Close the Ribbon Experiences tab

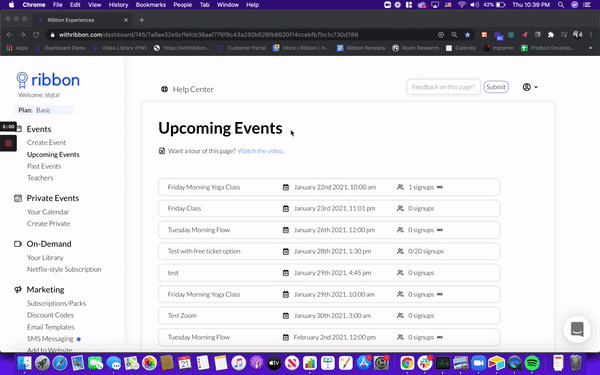(x=126, y=20)
